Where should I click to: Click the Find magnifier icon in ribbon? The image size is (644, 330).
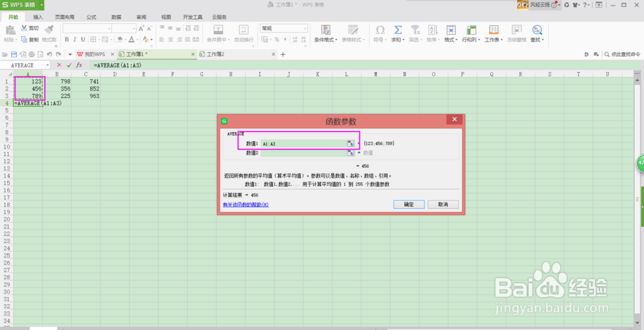coord(537,30)
